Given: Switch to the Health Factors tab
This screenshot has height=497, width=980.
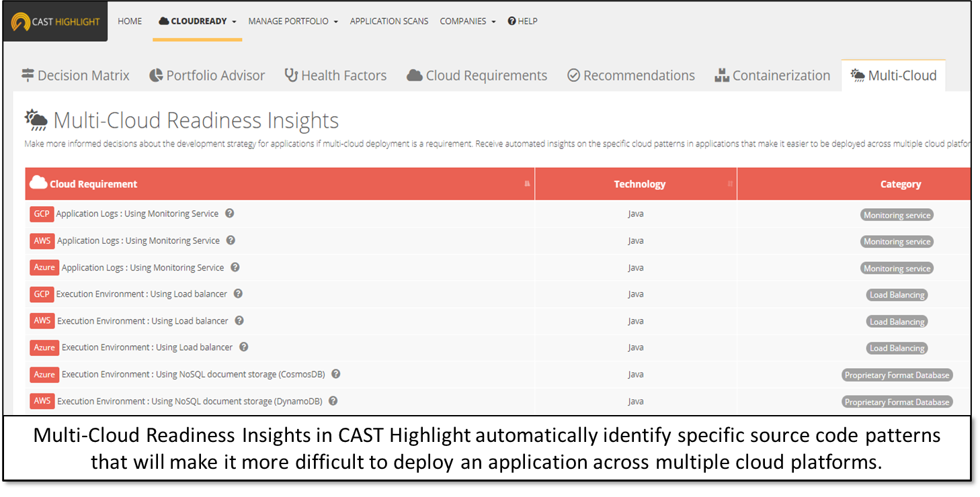Looking at the screenshot, I should 335,75.
